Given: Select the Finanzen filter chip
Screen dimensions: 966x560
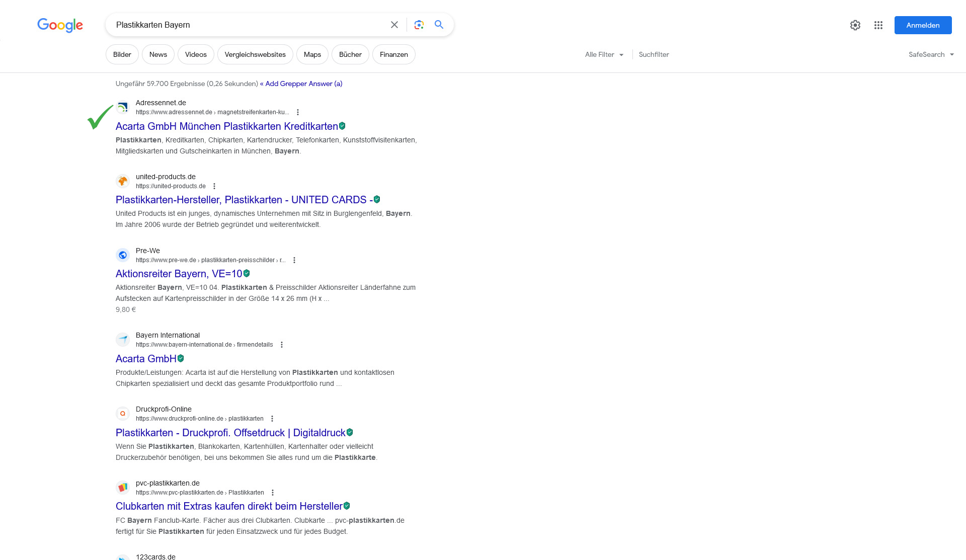Looking at the screenshot, I should tap(394, 54).
